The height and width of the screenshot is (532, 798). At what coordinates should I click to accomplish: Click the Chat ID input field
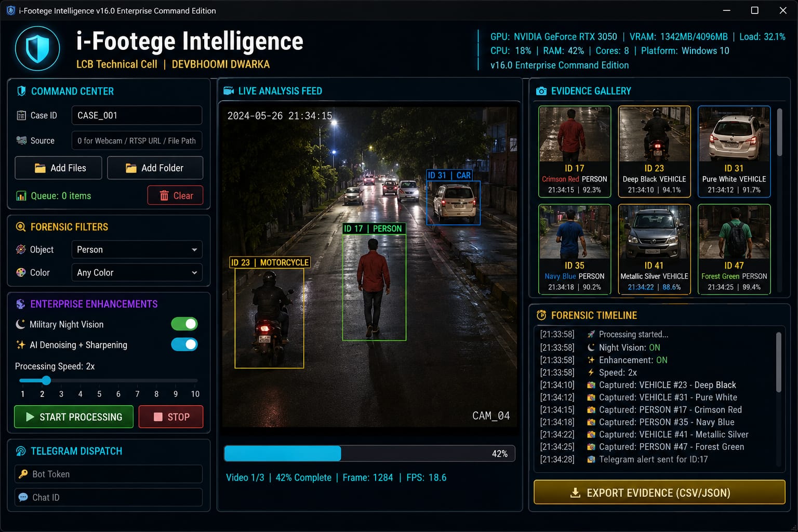point(109,497)
